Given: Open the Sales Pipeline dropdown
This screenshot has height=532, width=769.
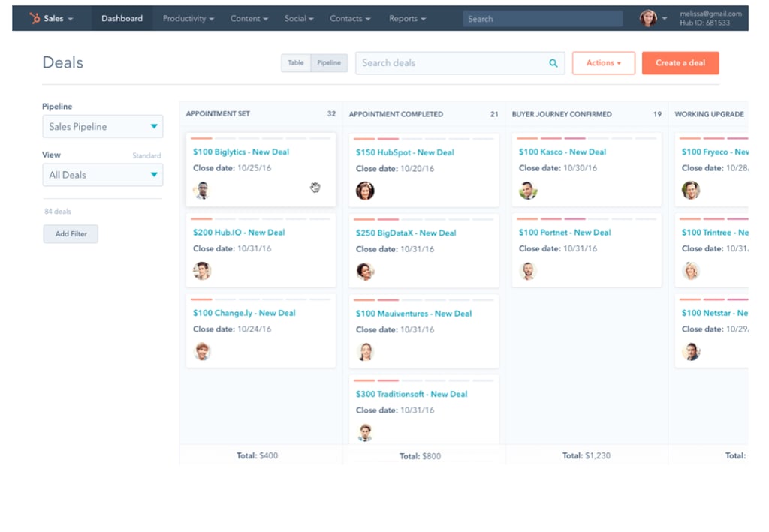Looking at the screenshot, I should point(102,126).
